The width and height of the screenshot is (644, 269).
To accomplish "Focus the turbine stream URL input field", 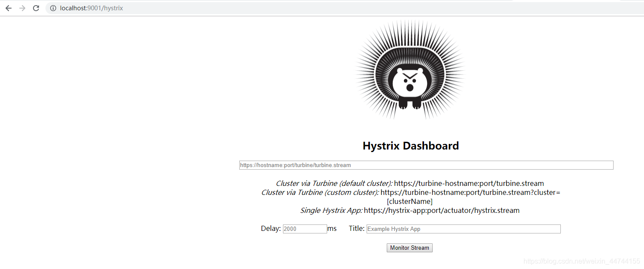I will click(x=426, y=165).
